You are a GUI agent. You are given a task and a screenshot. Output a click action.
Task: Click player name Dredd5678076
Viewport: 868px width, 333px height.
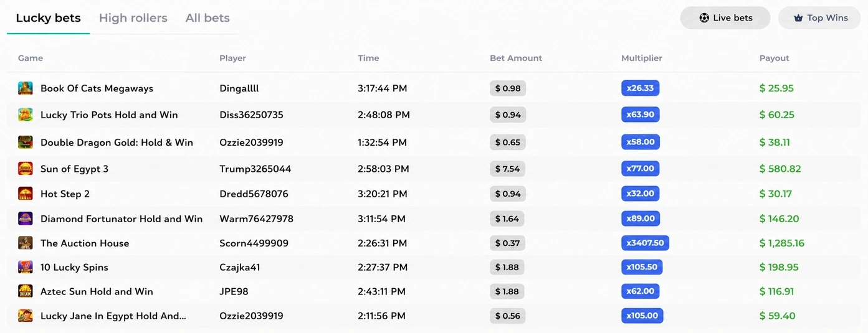pyautogui.click(x=254, y=194)
